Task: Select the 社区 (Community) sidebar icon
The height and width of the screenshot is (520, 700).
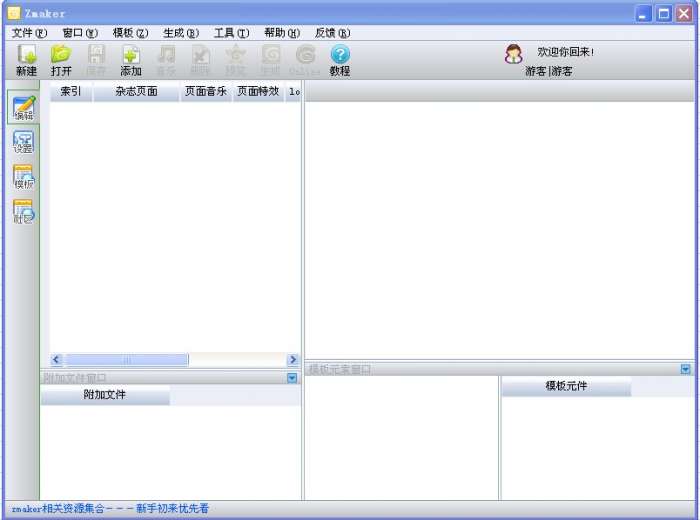Action: coord(23,212)
